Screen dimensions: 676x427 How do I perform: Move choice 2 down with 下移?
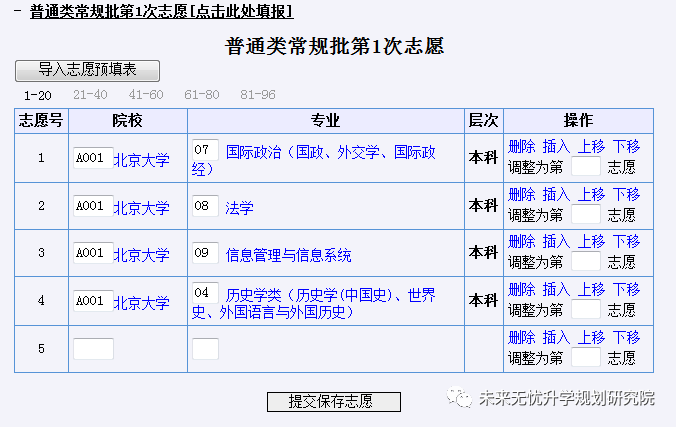626,195
